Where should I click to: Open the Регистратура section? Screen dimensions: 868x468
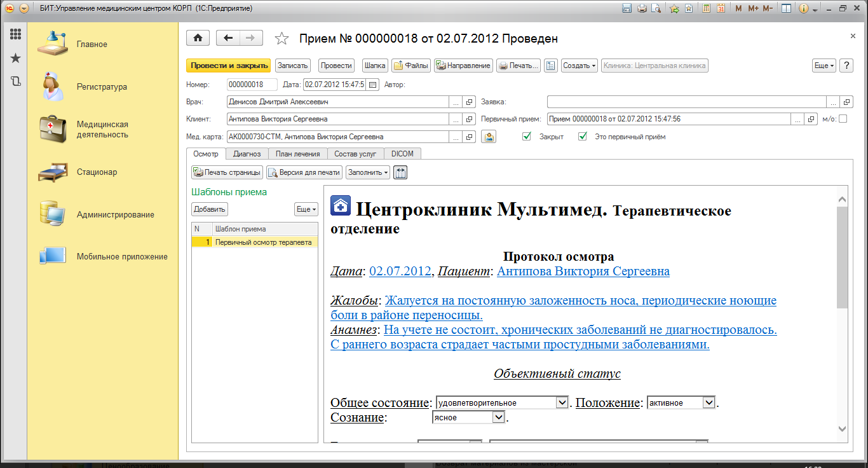coord(102,87)
